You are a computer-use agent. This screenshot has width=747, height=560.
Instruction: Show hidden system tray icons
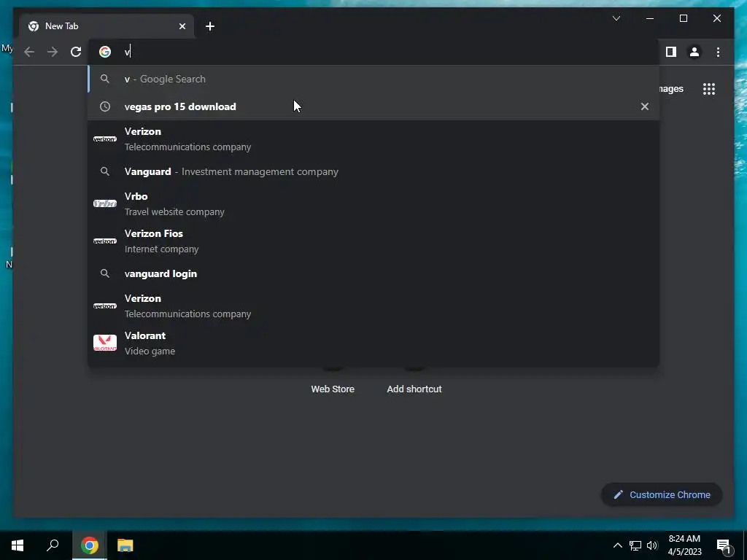click(x=617, y=545)
